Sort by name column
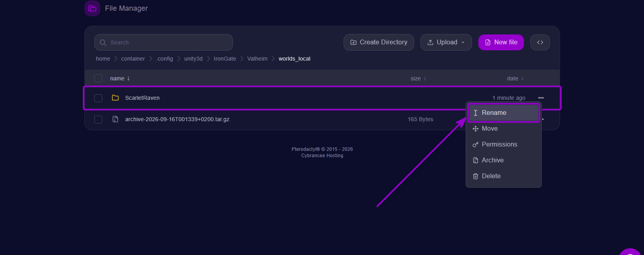Viewport: 644px width, 255px height. (120, 78)
